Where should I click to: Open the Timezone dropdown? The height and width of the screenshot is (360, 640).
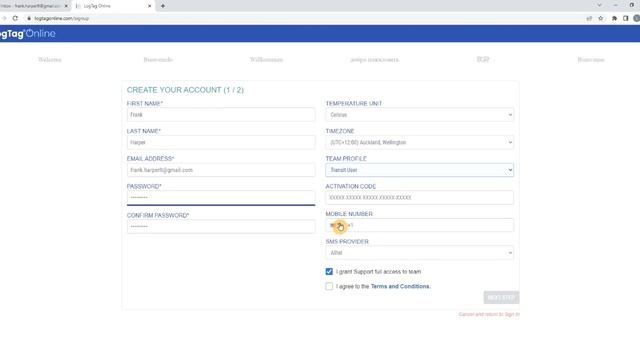[x=420, y=142]
